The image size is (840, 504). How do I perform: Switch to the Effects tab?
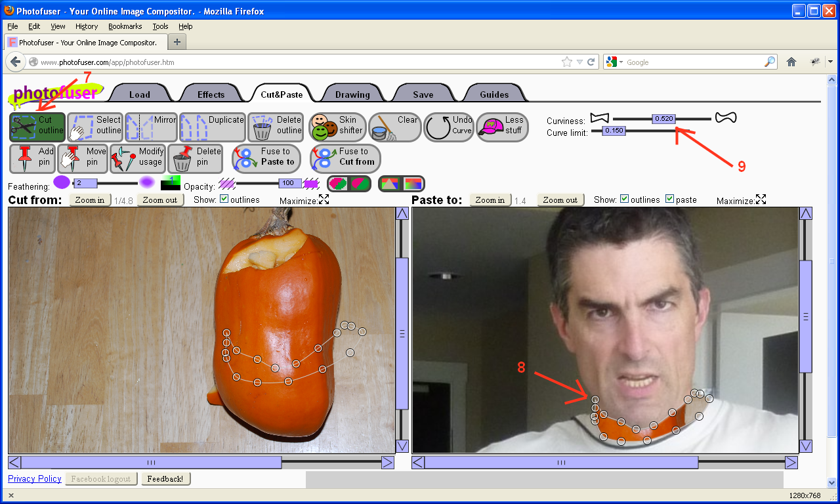pos(211,94)
